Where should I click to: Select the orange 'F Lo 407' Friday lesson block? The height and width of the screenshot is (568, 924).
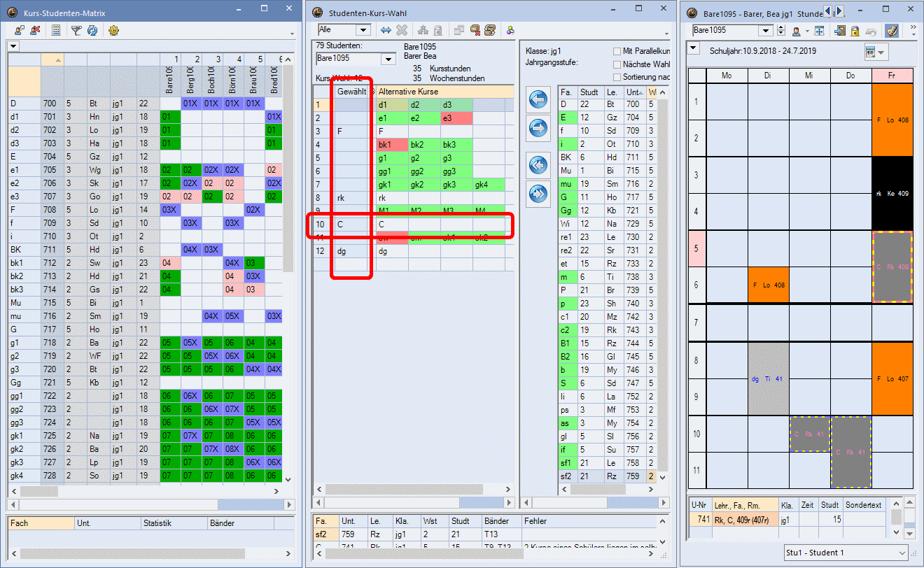(x=892, y=378)
